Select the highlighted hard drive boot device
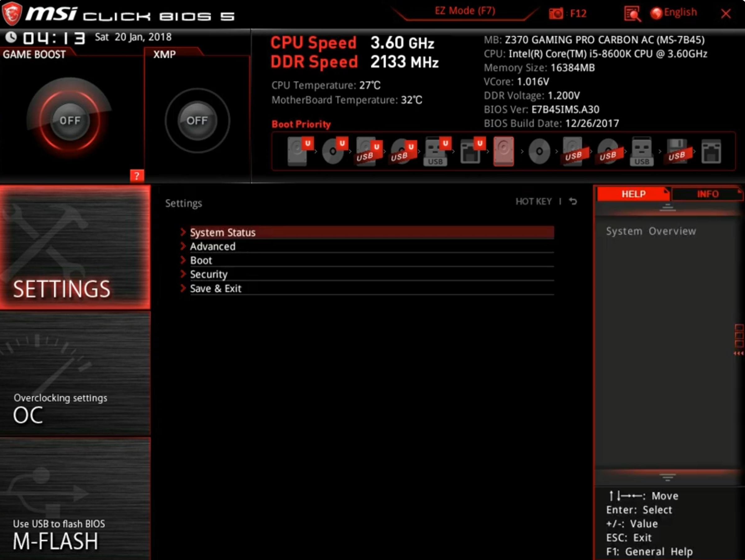Screen dimensions: 745x560 click(x=504, y=151)
